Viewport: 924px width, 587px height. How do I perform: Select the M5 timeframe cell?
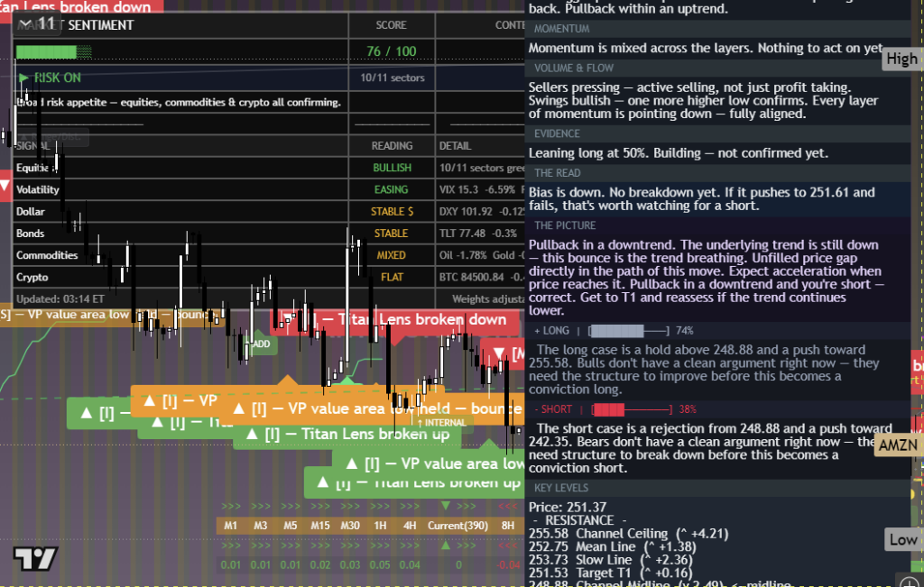(290, 525)
